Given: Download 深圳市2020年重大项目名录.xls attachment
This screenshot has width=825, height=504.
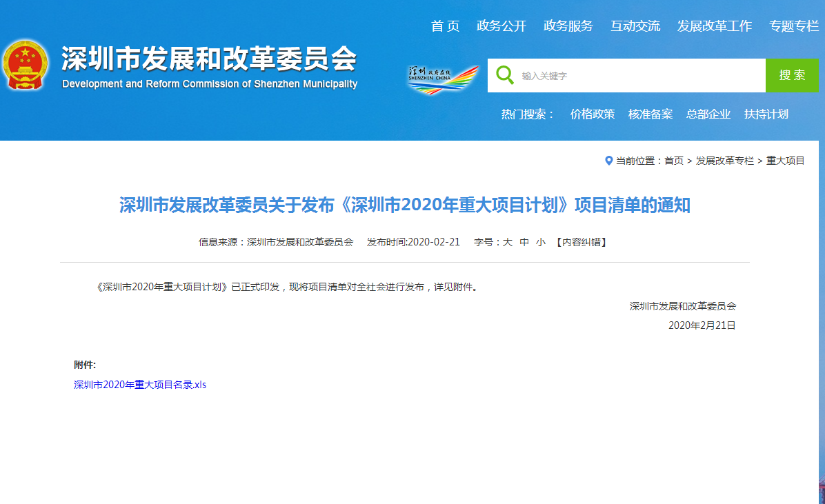Looking at the screenshot, I should pyautogui.click(x=140, y=385).
